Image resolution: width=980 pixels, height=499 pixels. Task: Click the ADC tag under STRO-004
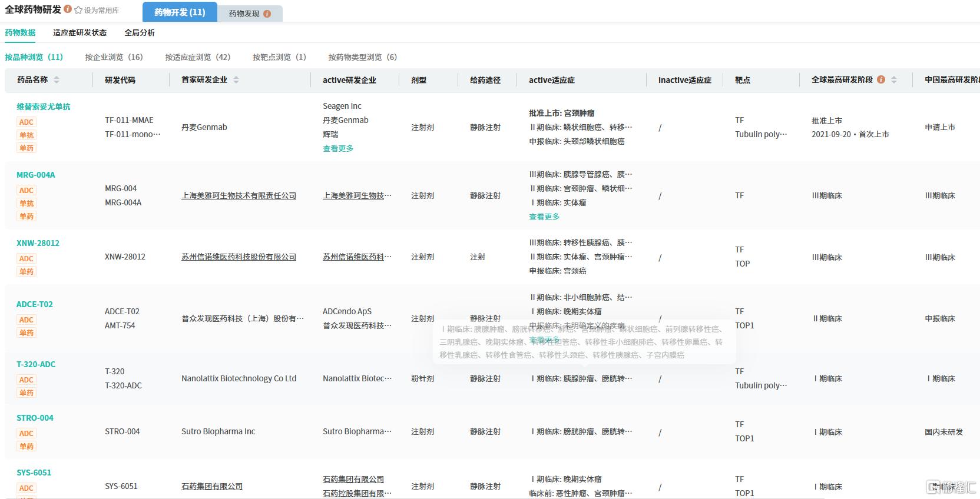click(x=27, y=433)
